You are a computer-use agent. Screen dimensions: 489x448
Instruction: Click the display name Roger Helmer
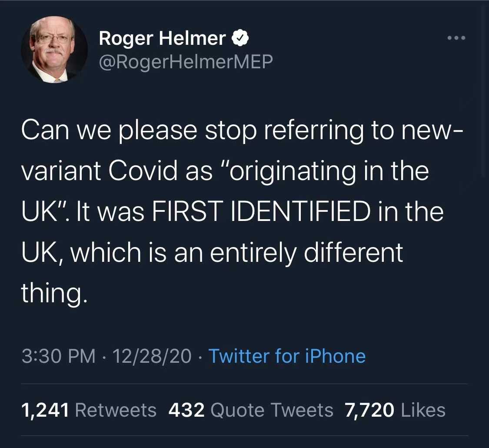point(162,39)
